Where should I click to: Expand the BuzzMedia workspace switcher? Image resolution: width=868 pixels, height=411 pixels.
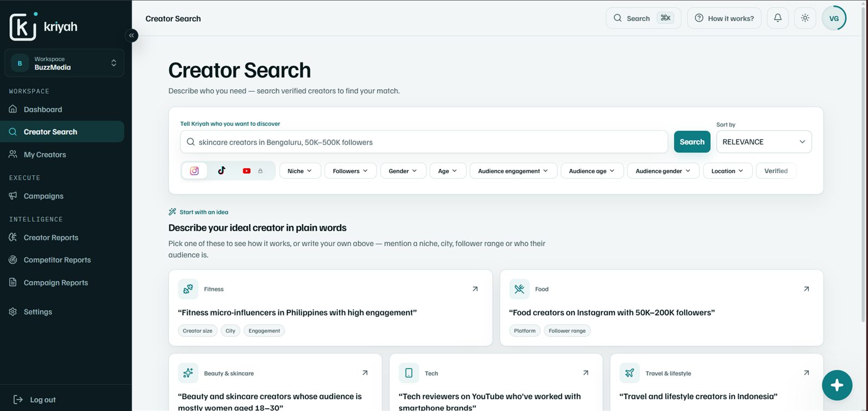pyautogui.click(x=64, y=63)
